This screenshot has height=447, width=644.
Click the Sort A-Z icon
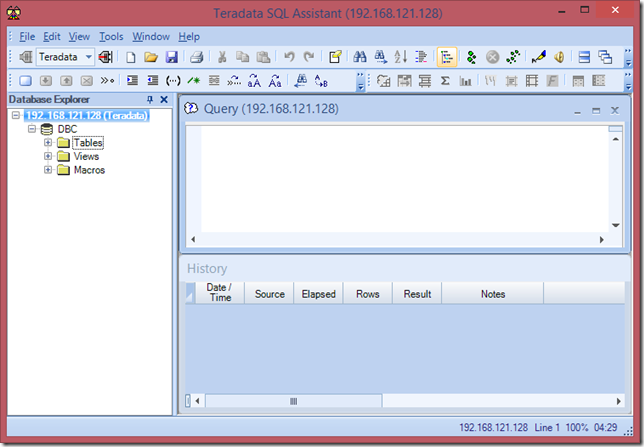(x=400, y=57)
